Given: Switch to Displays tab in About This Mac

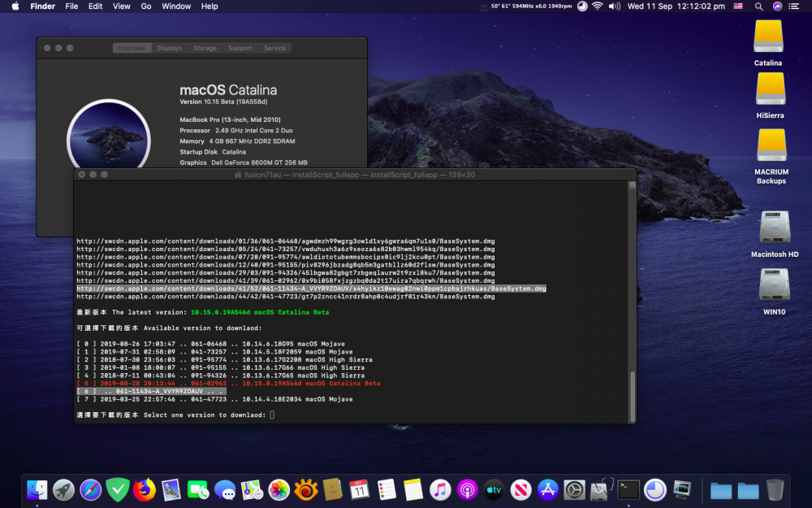Looking at the screenshot, I should coord(170,48).
